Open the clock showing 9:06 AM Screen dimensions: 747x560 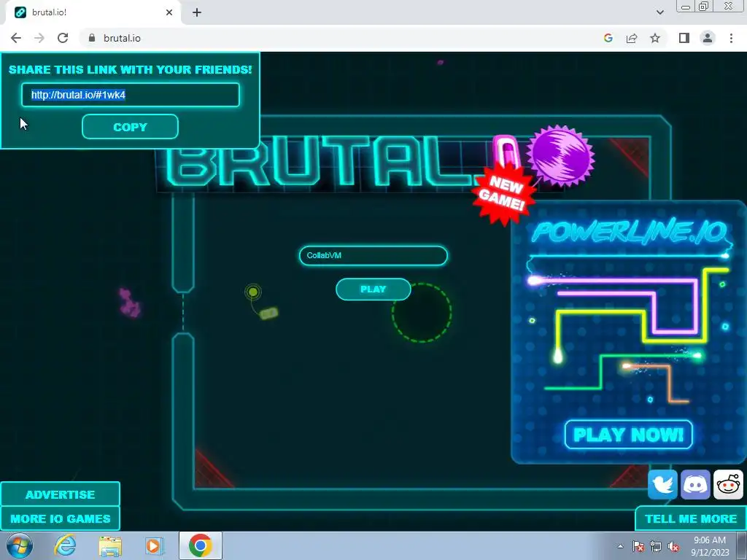[x=710, y=546]
